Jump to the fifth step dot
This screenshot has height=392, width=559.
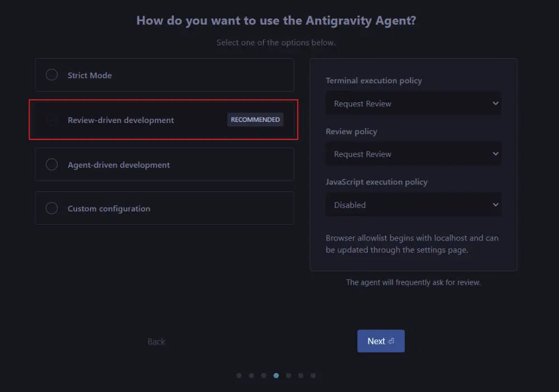click(288, 376)
